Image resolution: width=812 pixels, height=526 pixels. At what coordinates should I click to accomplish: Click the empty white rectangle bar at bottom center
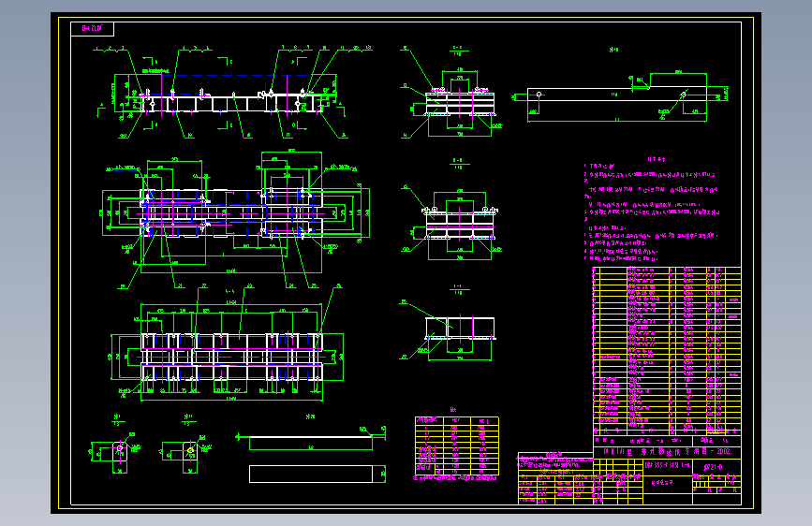pos(311,474)
